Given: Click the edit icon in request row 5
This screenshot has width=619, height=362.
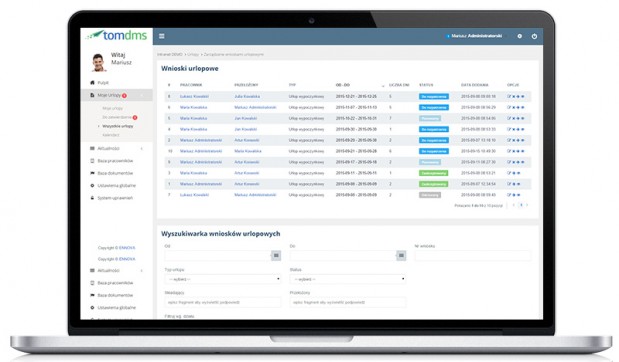Looking at the screenshot, I should pos(509,118).
